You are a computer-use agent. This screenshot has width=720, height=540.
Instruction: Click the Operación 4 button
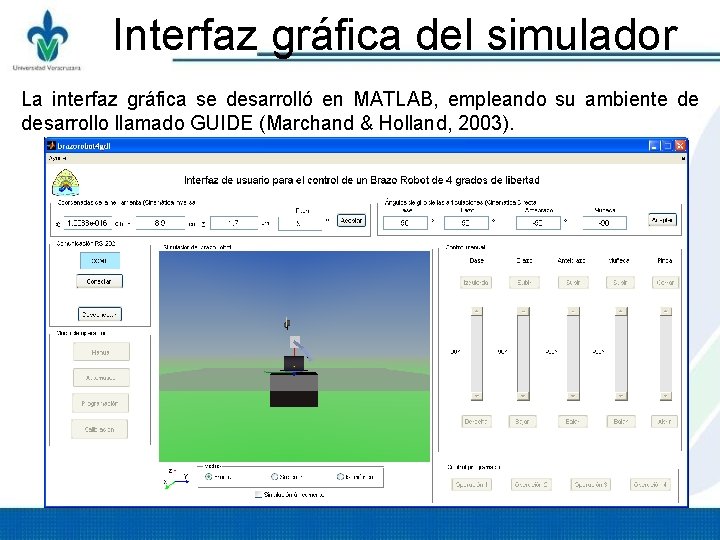click(x=650, y=484)
